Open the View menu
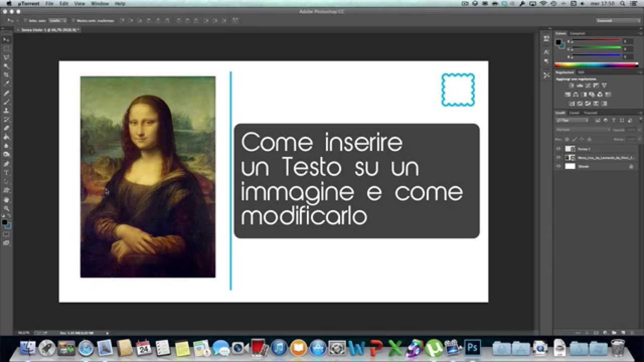The image size is (644, 362). coord(79,4)
